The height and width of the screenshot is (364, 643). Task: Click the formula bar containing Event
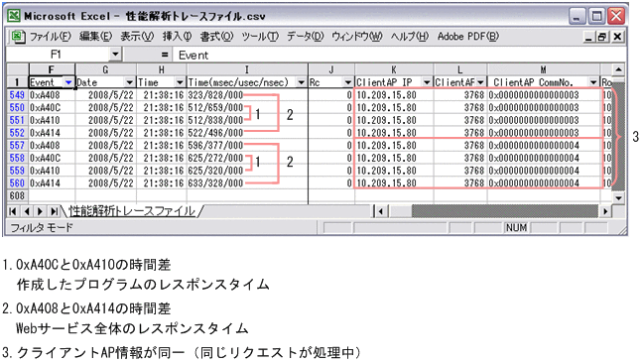(x=400, y=55)
